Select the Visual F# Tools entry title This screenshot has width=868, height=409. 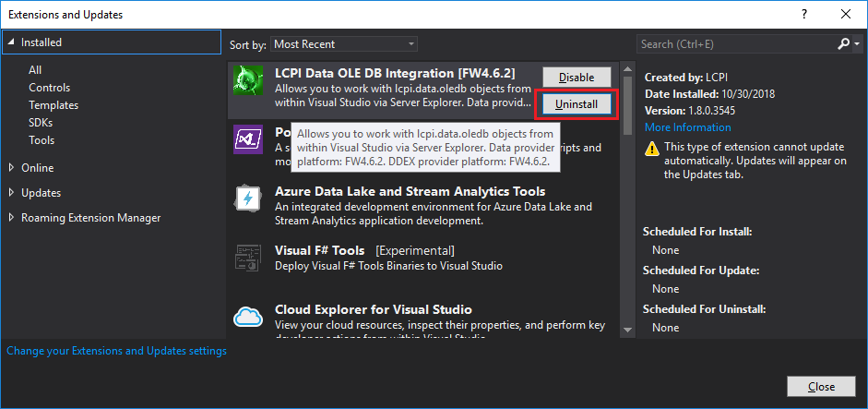click(319, 250)
